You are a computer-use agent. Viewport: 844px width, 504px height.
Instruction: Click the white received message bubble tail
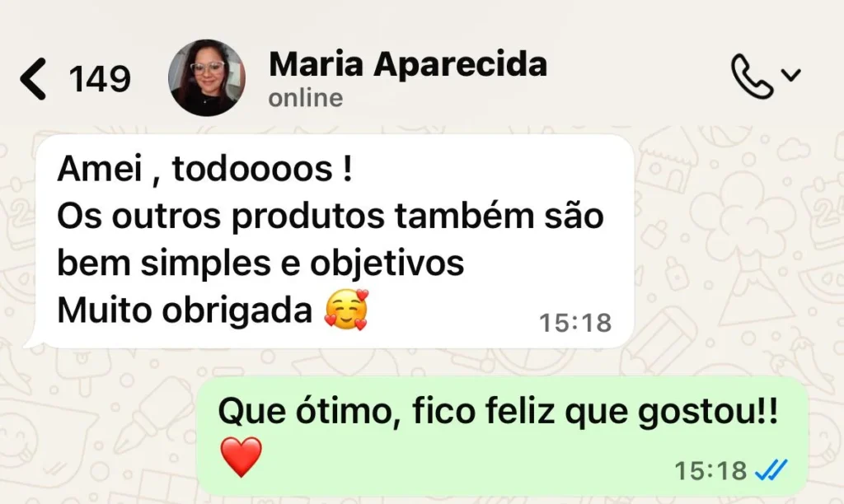coord(32,338)
